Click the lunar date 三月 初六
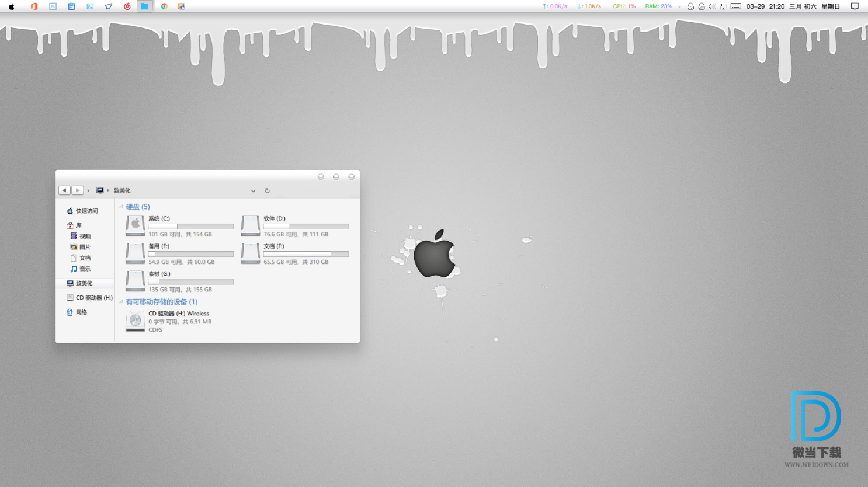The image size is (868, 487). coord(803,6)
